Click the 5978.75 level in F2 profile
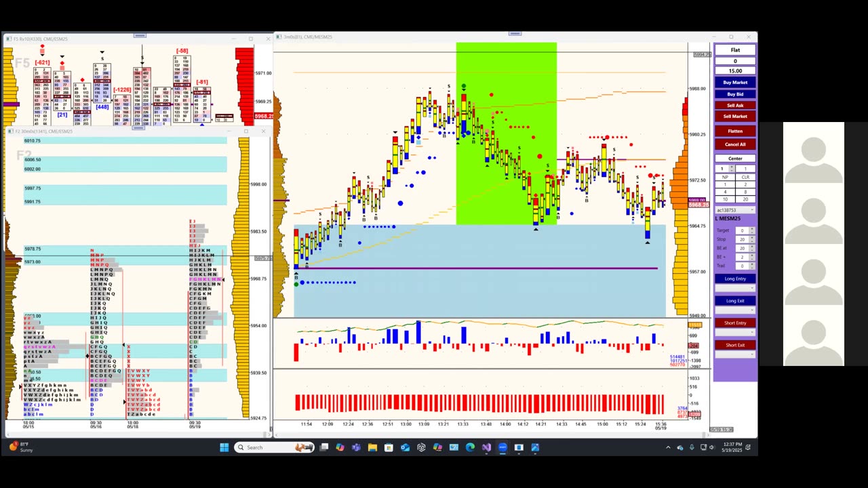This screenshot has width=868, height=488. coord(33,249)
